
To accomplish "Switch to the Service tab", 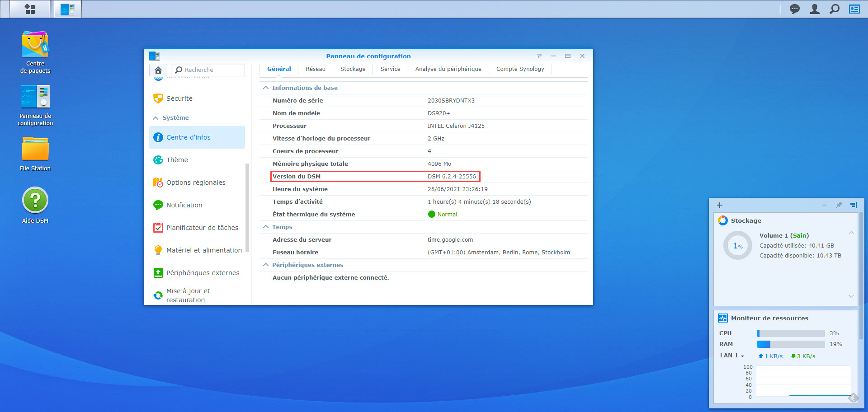I will pos(391,69).
